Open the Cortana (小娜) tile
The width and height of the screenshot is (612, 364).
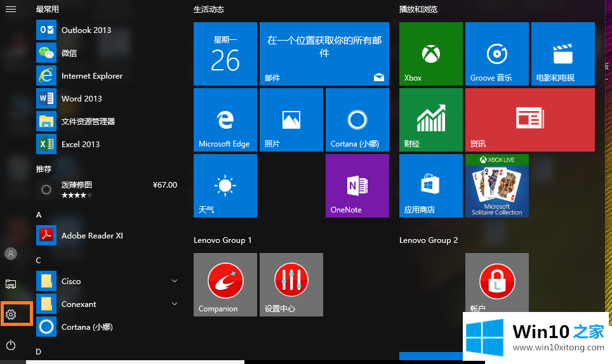tap(357, 120)
